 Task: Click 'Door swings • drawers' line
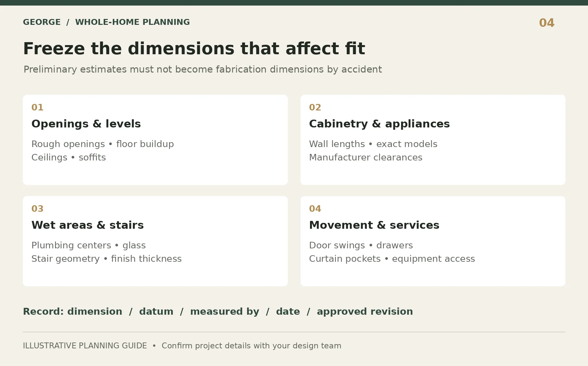[x=361, y=245]
